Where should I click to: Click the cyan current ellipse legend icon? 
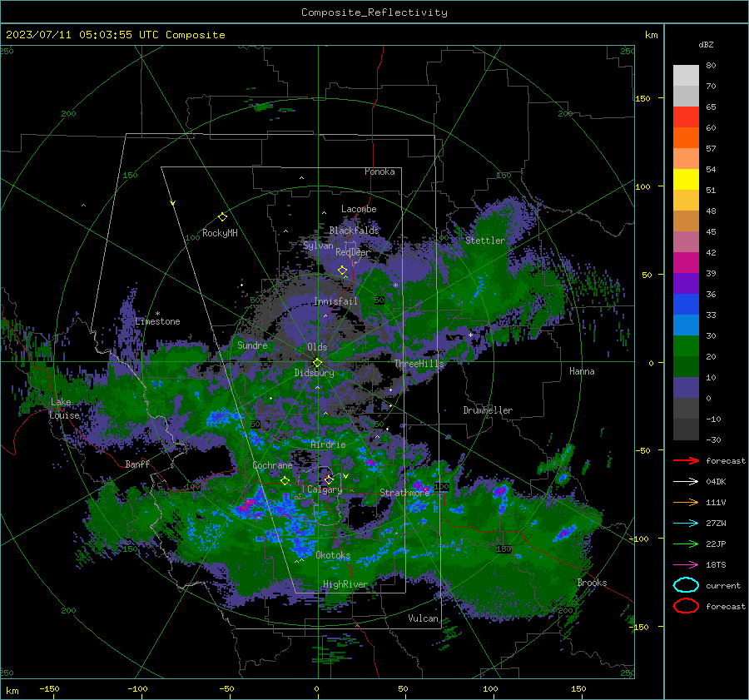coord(686,585)
